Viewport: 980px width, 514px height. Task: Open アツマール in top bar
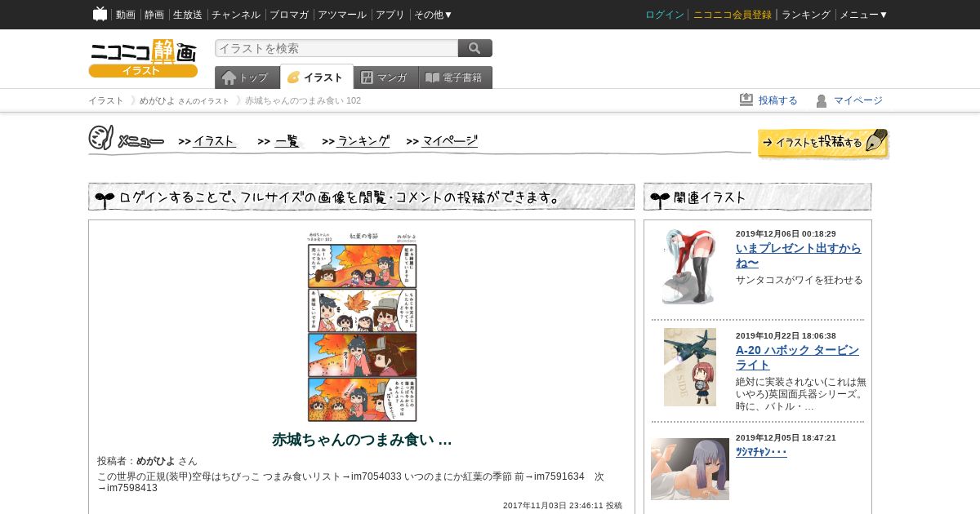click(x=342, y=15)
